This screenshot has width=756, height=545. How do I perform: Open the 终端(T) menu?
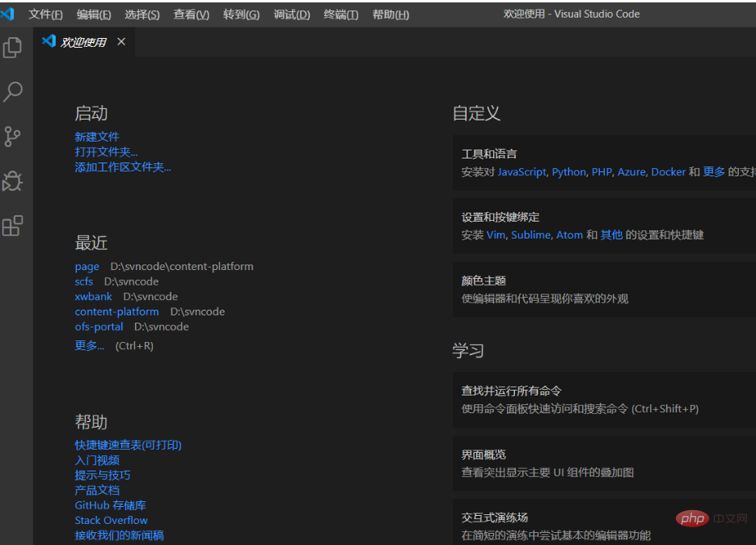[x=341, y=15]
